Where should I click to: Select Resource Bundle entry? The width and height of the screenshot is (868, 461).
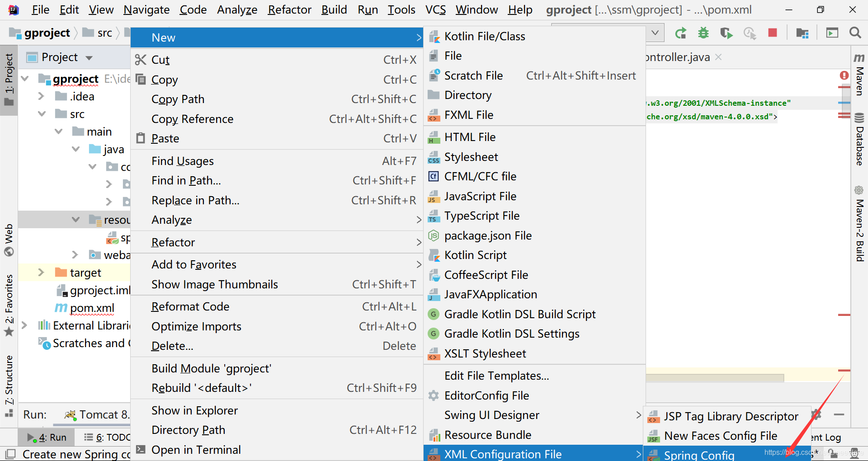click(534, 435)
